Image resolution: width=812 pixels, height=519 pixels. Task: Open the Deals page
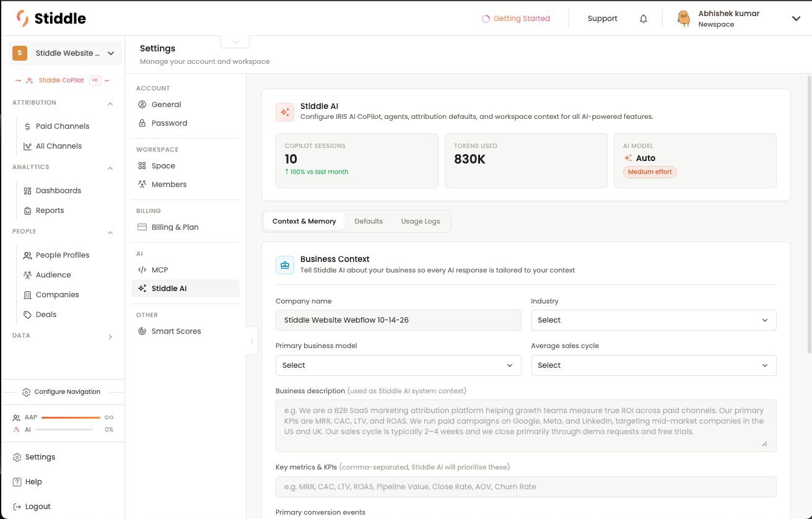coord(46,315)
